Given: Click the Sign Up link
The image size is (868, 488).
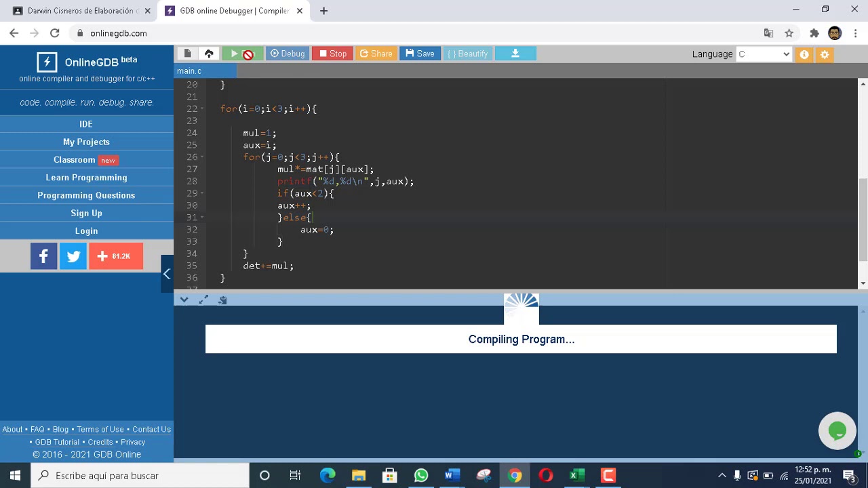Looking at the screenshot, I should [86, 213].
